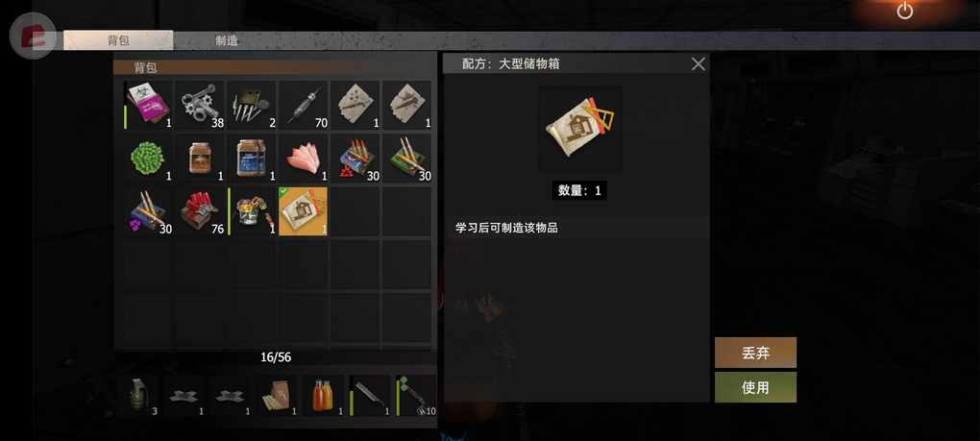Select the highlighted storage box blueprint slot

click(303, 211)
